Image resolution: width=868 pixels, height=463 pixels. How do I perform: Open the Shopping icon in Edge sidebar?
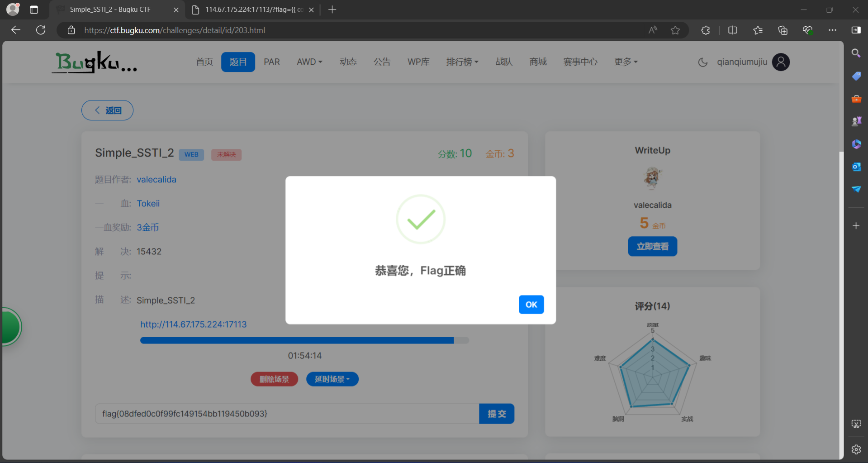(856, 76)
